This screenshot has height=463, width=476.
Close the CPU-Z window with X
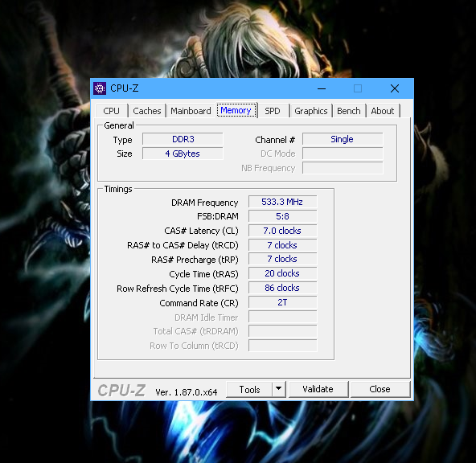click(x=395, y=88)
